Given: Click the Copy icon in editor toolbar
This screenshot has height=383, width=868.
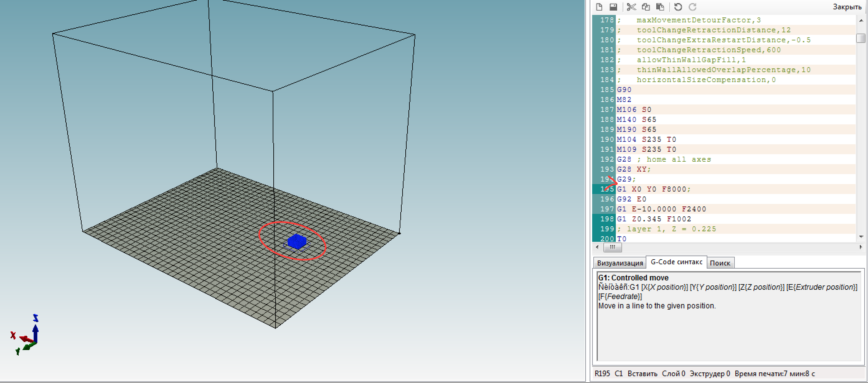Looking at the screenshot, I should (x=646, y=7).
